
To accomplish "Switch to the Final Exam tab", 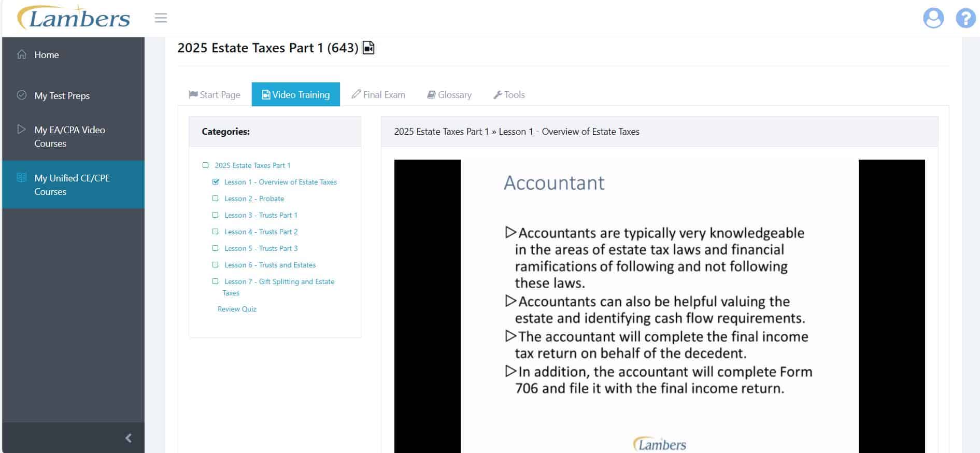I will click(x=378, y=95).
